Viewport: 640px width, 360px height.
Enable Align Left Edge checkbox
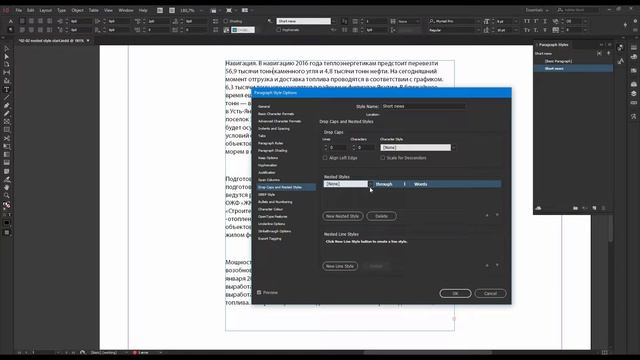point(325,158)
